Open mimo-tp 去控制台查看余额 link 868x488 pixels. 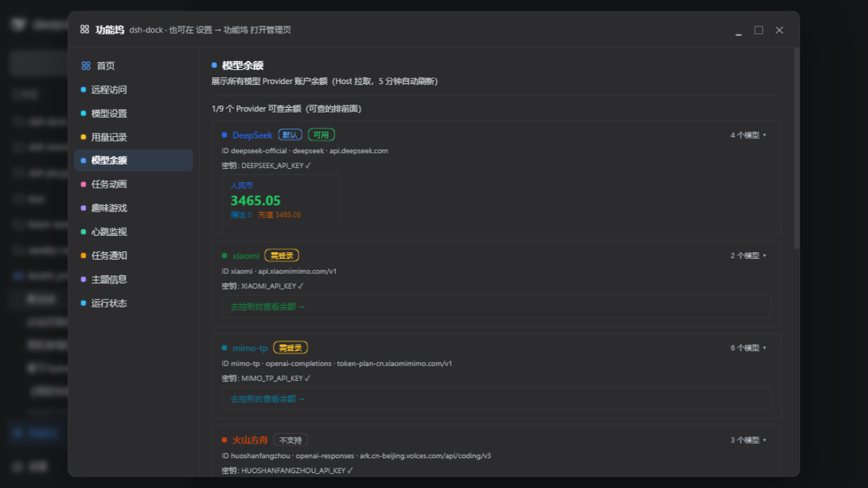[268, 399]
